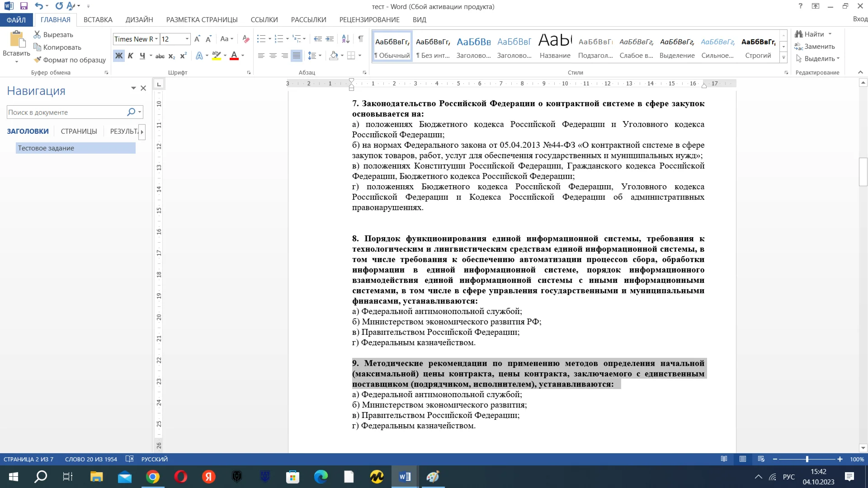Decrease font size with the shrink font icon

208,39
